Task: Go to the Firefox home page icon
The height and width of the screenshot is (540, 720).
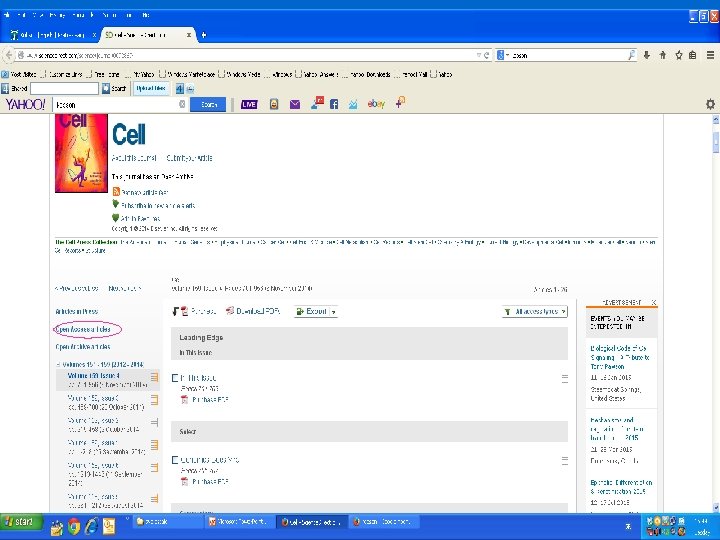Action: [663, 55]
